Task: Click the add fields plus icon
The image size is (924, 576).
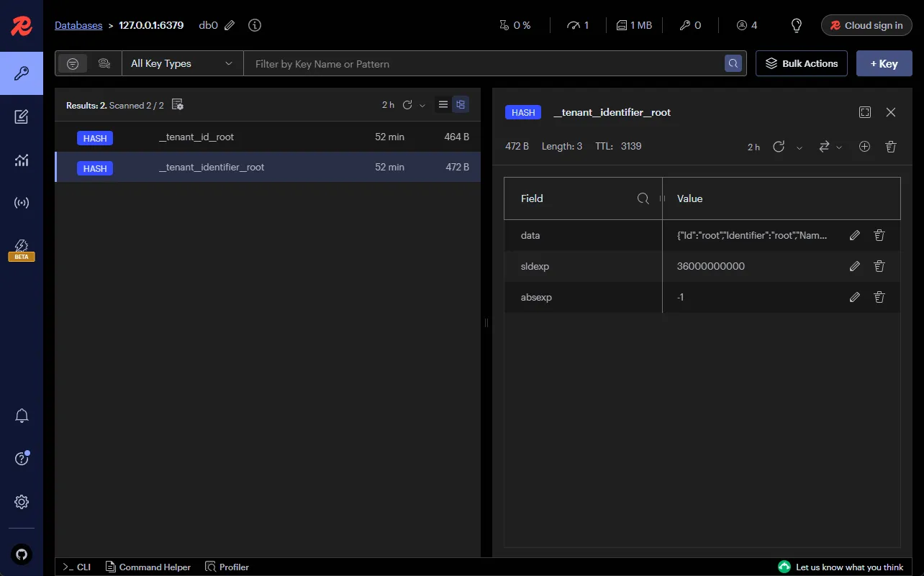Action: 864,147
